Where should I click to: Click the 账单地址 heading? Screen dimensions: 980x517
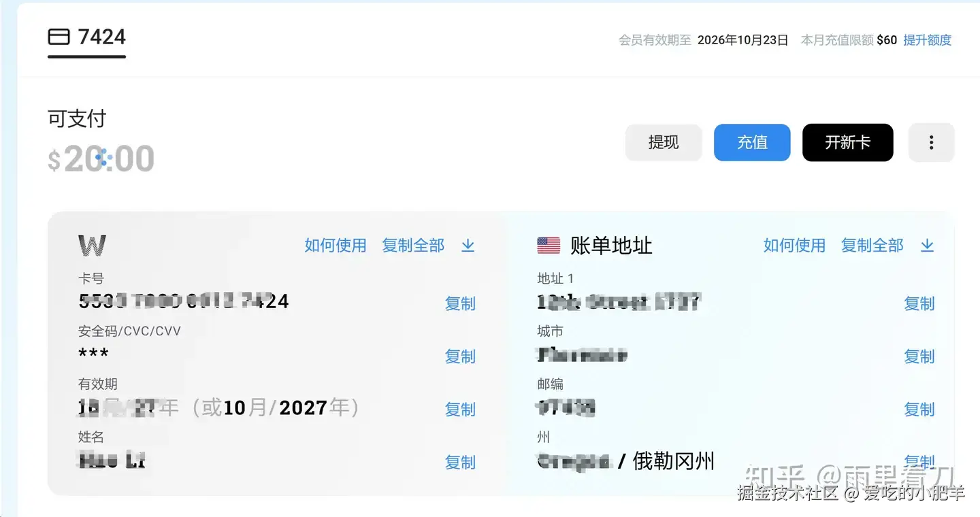(x=611, y=246)
